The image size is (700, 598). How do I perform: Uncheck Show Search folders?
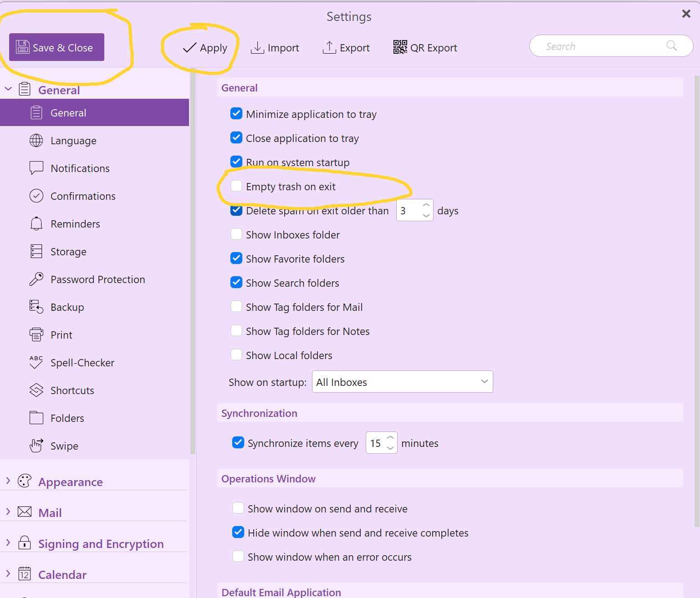[236, 282]
